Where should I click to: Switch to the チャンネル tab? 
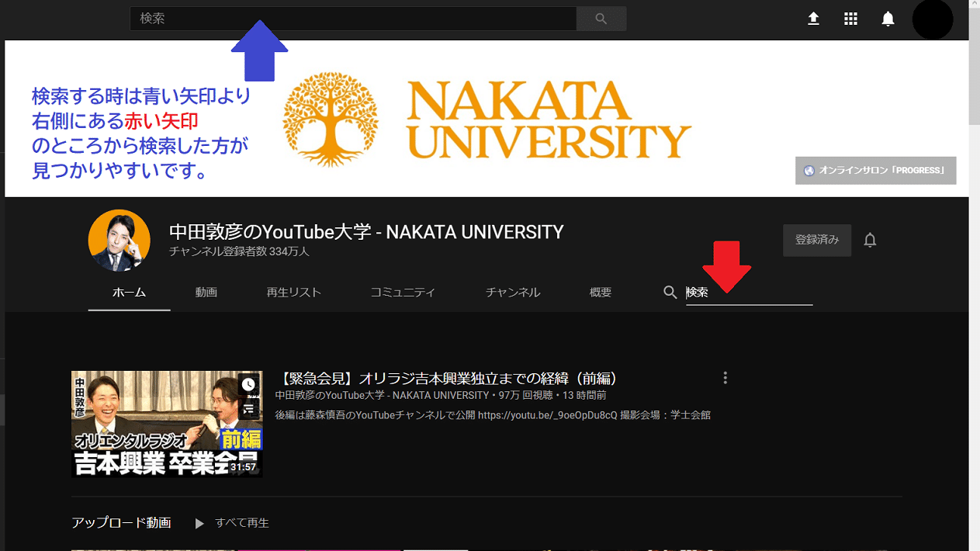coord(513,293)
